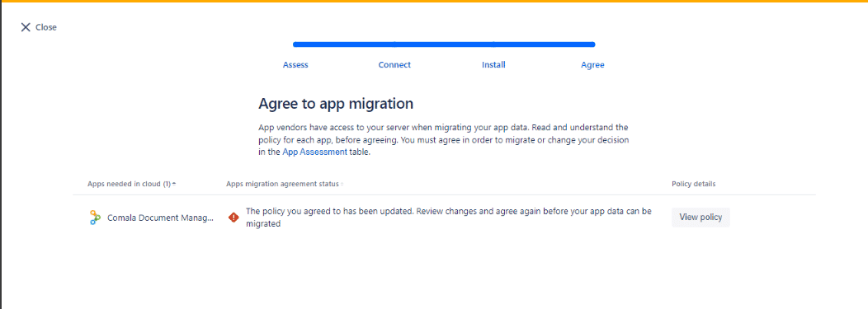Click progress bar segment above Install

pyautogui.click(x=545, y=44)
